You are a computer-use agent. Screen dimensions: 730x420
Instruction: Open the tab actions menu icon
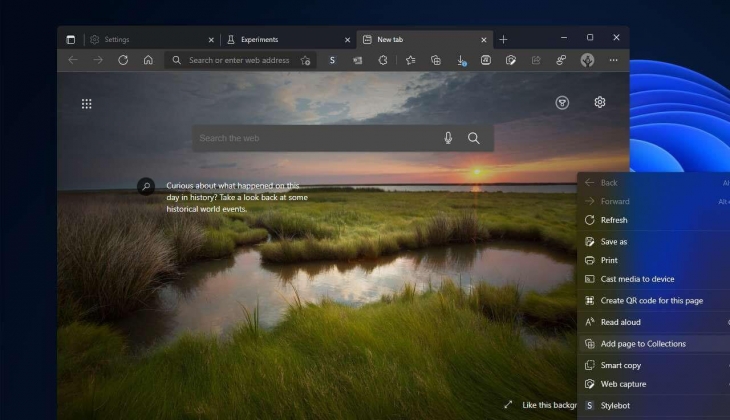(71, 40)
